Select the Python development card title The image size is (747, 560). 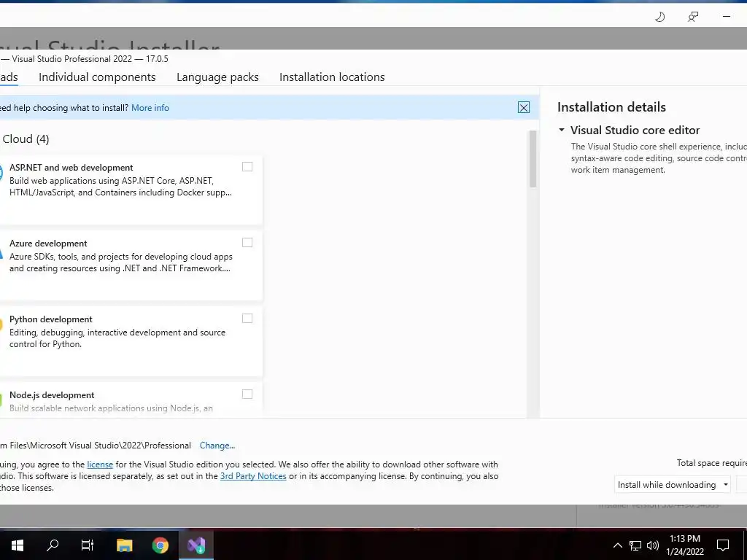pos(51,319)
